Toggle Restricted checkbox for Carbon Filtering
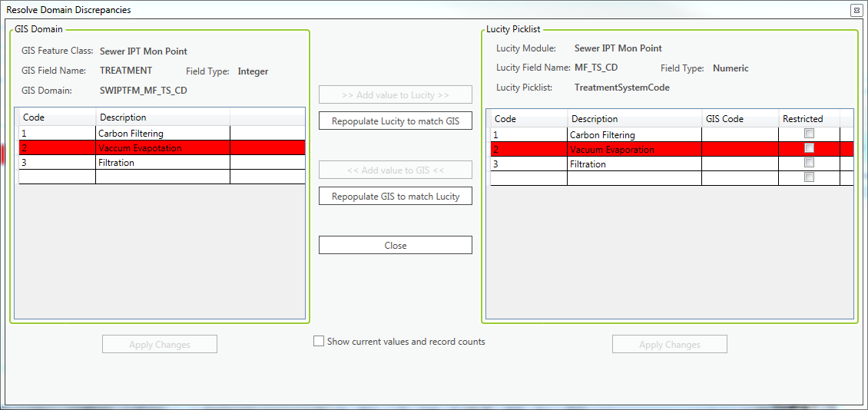 point(810,134)
